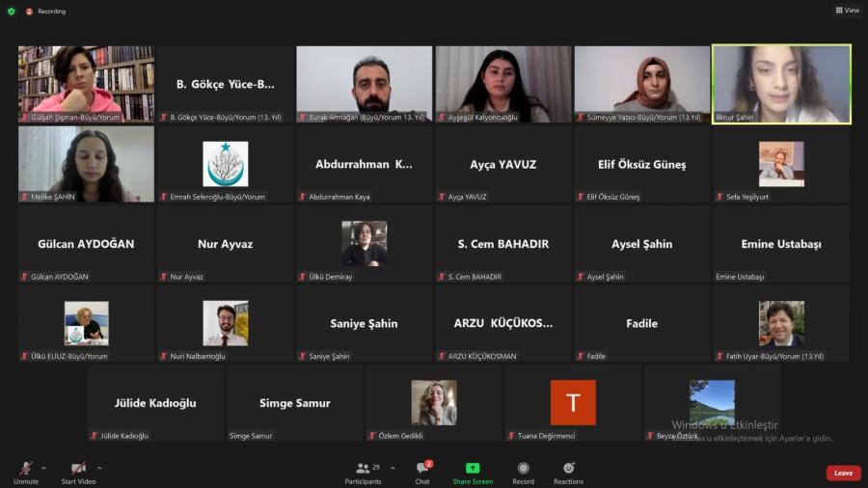
Task: Select Burak Armağan's video tile
Action: click(x=364, y=84)
